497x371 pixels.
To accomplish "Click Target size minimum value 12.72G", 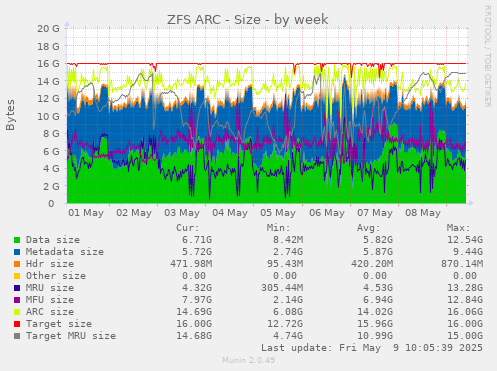I will (x=285, y=324).
